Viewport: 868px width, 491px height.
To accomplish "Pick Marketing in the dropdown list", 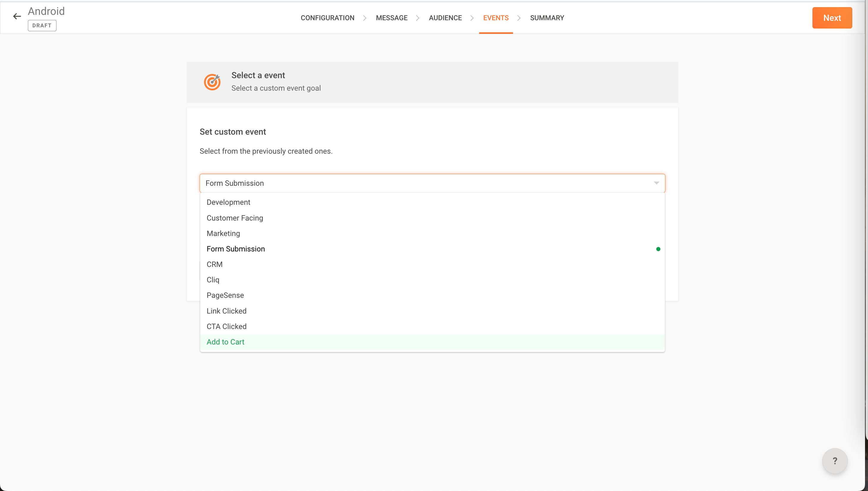I will click(x=223, y=233).
